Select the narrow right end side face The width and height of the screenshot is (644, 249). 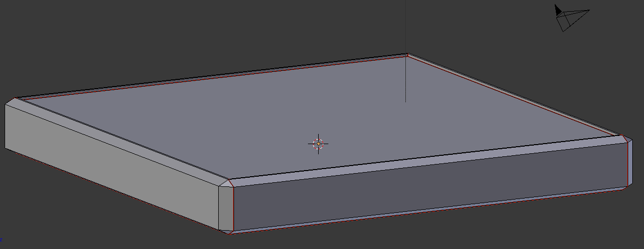(630, 163)
